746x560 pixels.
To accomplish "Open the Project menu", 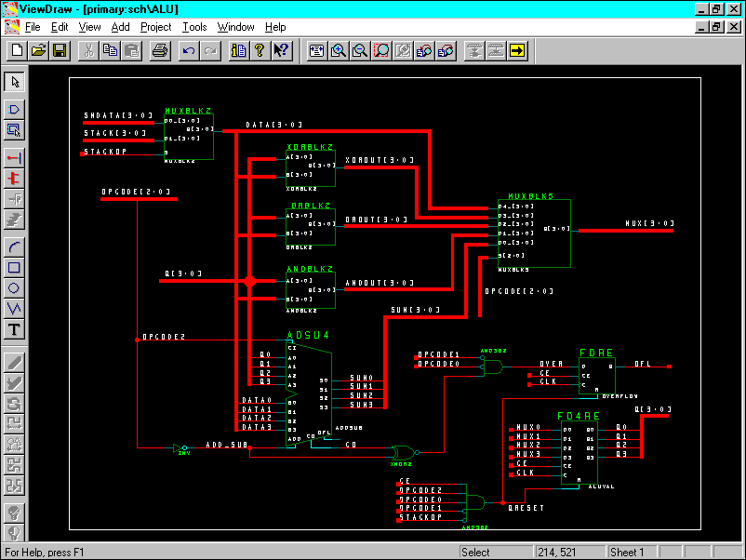I will pos(155,27).
